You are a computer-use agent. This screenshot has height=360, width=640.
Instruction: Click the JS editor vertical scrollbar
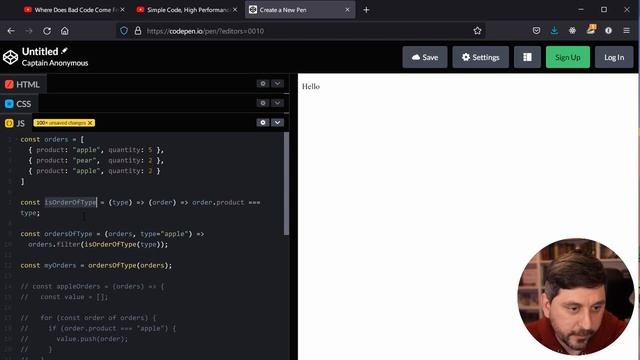coord(286,183)
